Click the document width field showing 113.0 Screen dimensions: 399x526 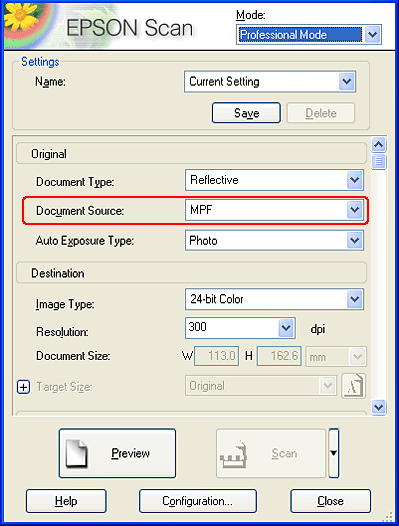216,356
